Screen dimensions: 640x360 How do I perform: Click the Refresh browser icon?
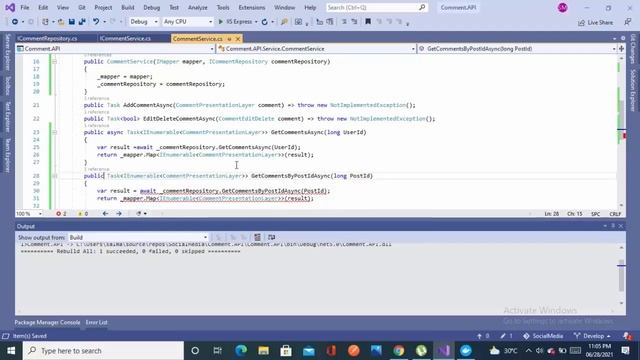[264, 22]
